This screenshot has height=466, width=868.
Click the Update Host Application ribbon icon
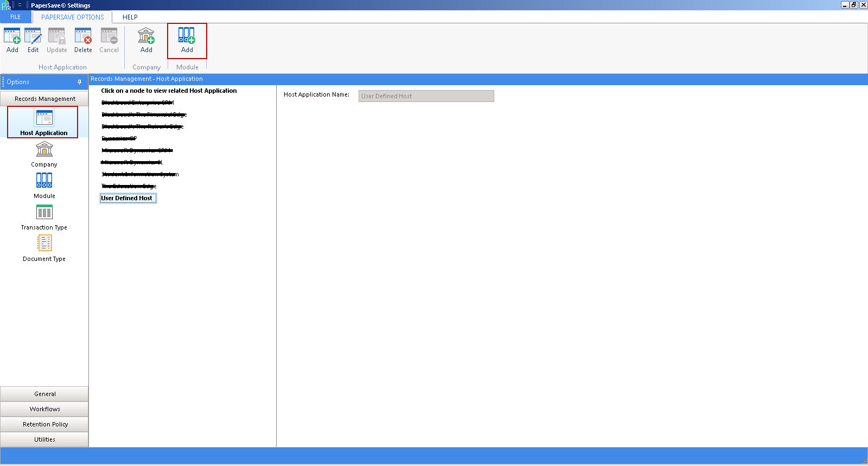[57, 41]
